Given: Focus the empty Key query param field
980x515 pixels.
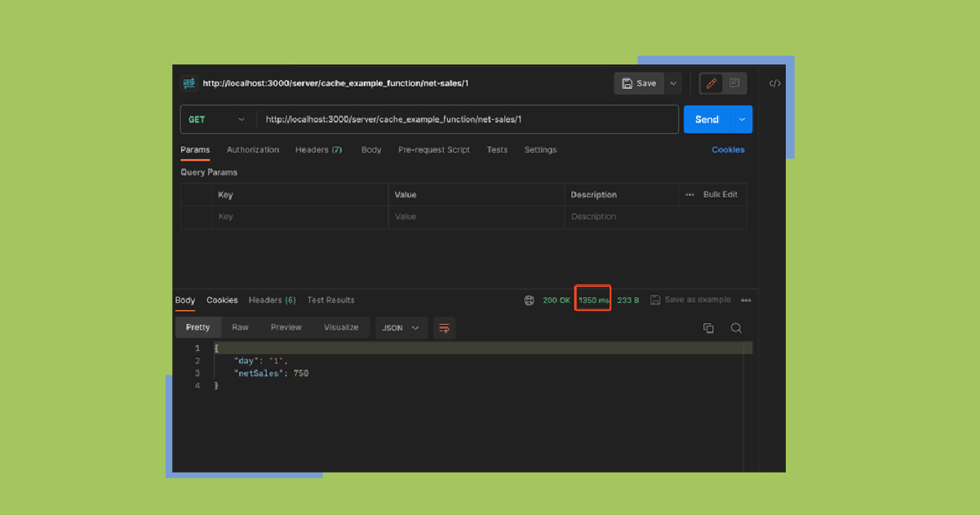Looking at the screenshot, I should [300, 217].
